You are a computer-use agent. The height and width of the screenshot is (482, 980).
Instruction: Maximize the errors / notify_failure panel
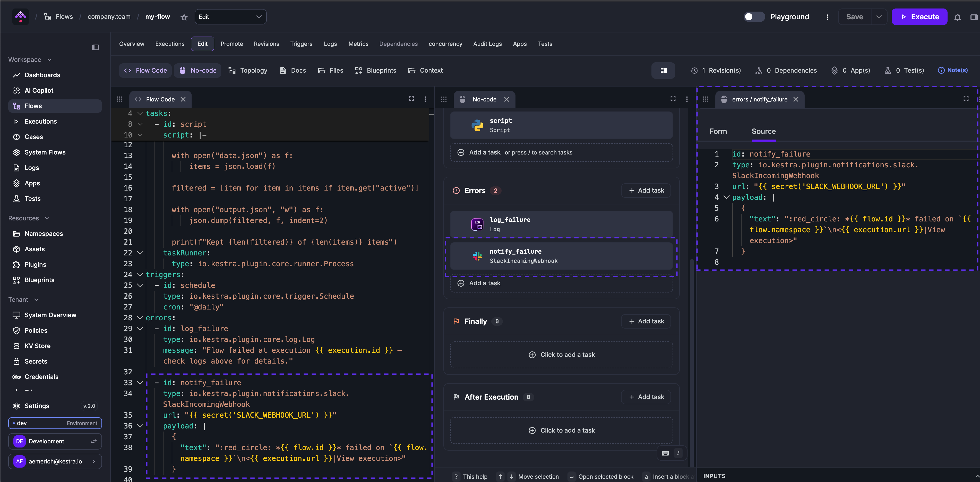tap(966, 99)
